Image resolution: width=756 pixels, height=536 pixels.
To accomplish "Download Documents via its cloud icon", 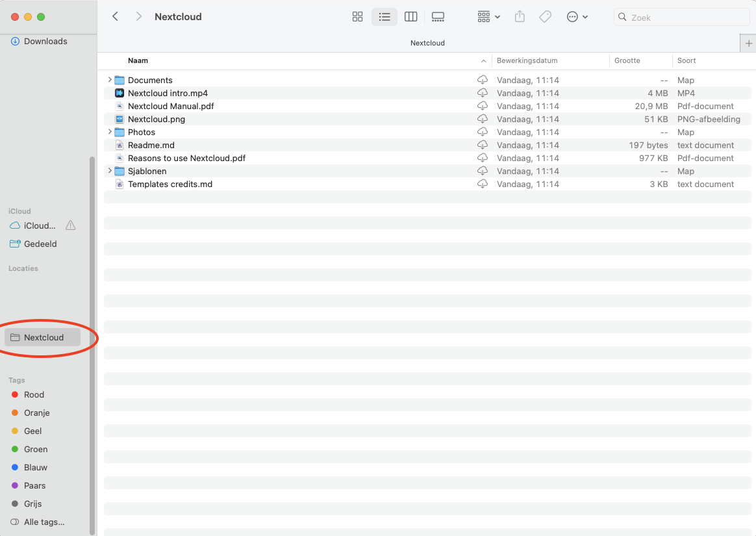I will (x=483, y=80).
